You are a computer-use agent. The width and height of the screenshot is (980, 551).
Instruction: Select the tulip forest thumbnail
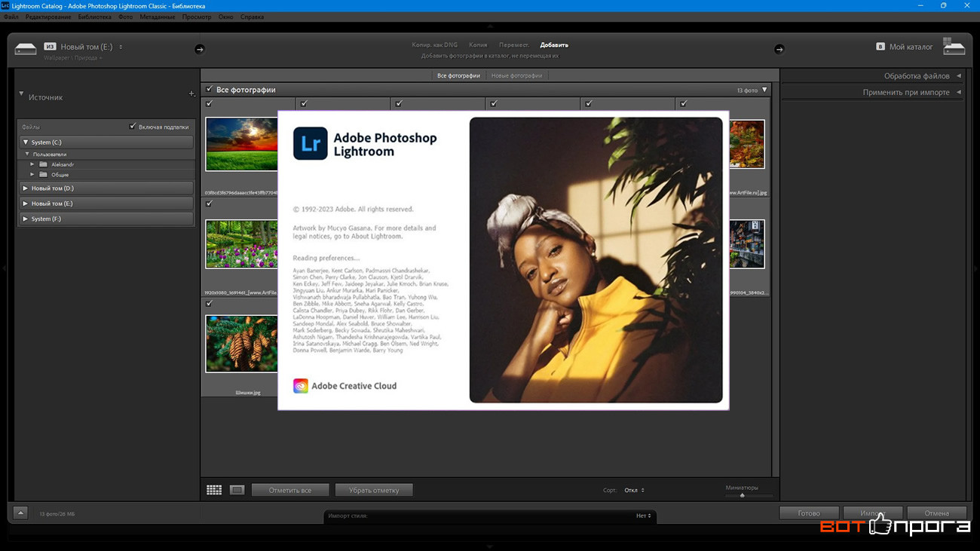(x=241, y=244)
